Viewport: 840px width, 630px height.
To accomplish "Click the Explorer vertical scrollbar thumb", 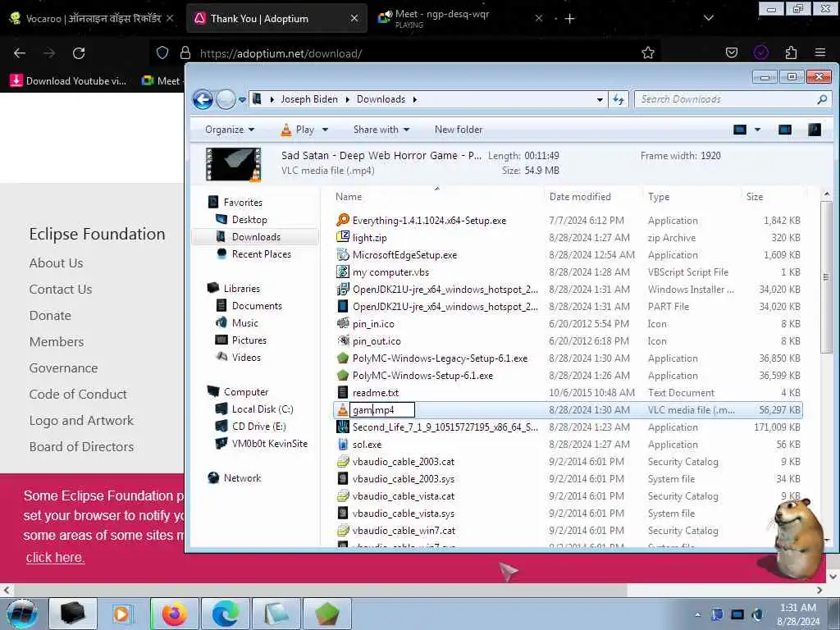I will 826,277.
